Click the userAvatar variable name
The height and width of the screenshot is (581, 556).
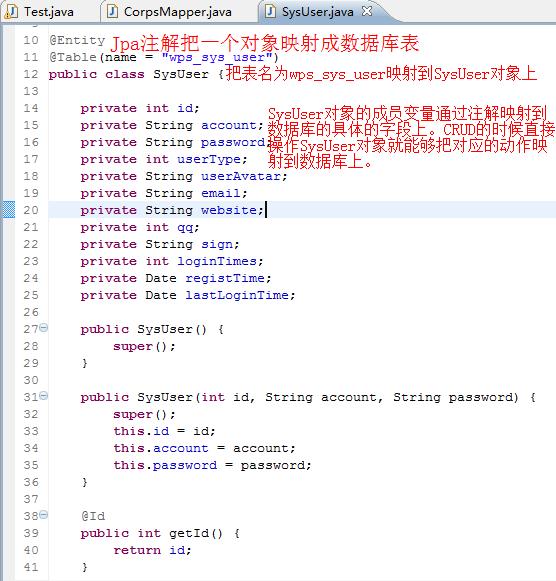coord(241,176)
